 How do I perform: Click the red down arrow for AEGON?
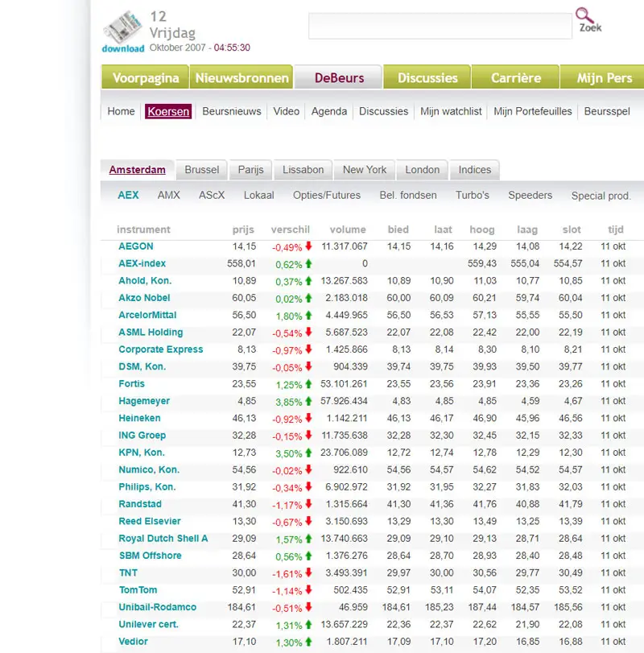[308, 246]
